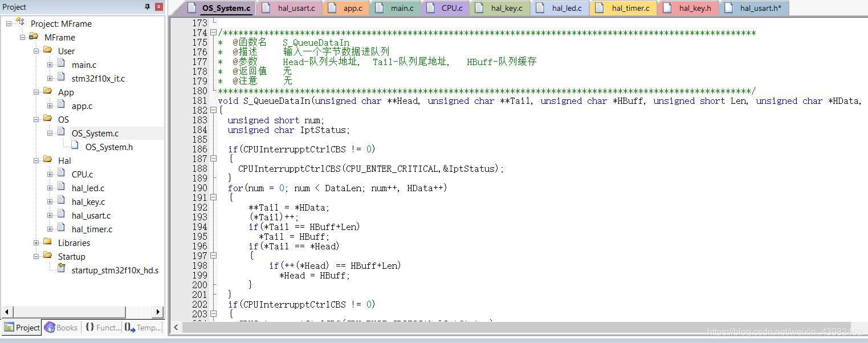
Task: Select app.c in project tree
Action: point(81,106)
